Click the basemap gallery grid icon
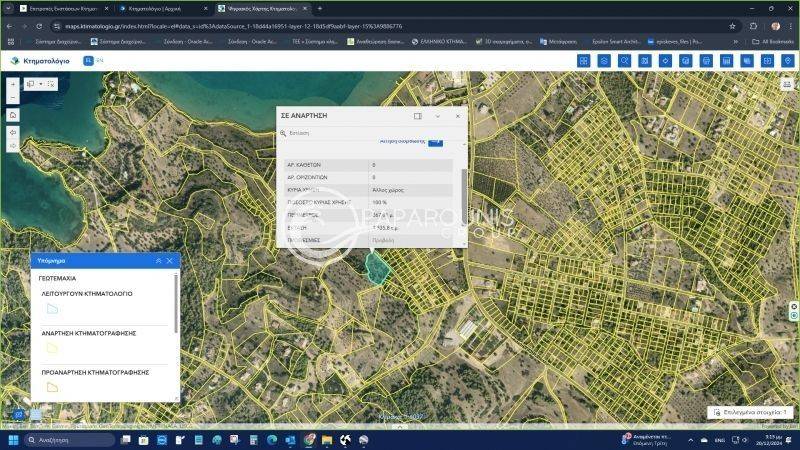The width and height of the screenshot is (800, 450). pyautogui.click(x=583, y=61)
